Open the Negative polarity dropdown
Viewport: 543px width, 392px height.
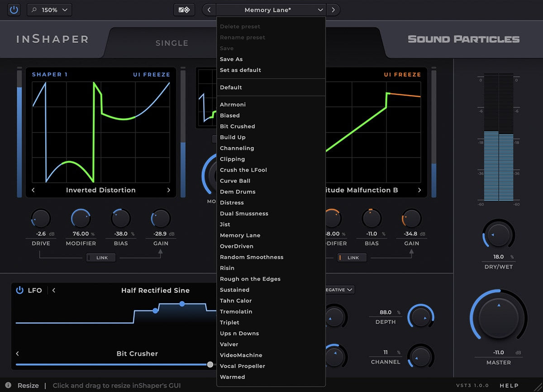click(x=339, y=290)
